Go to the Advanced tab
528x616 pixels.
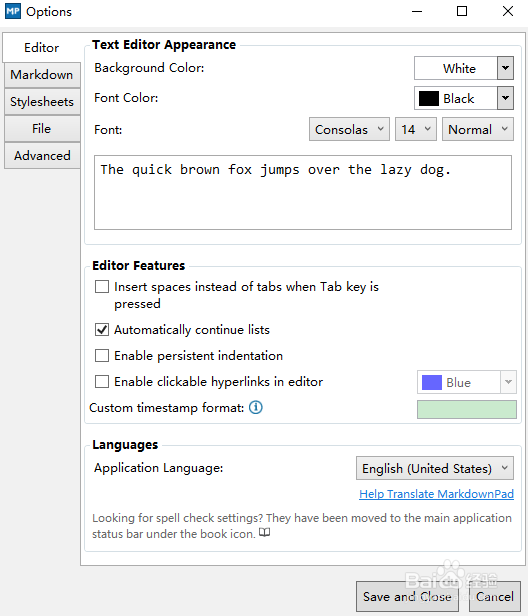tap(42, 156)
